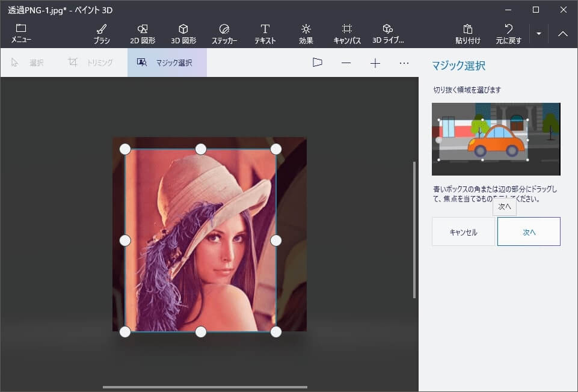
Task: Click the マジック選択 panel heading
Action: pos(458,66)
